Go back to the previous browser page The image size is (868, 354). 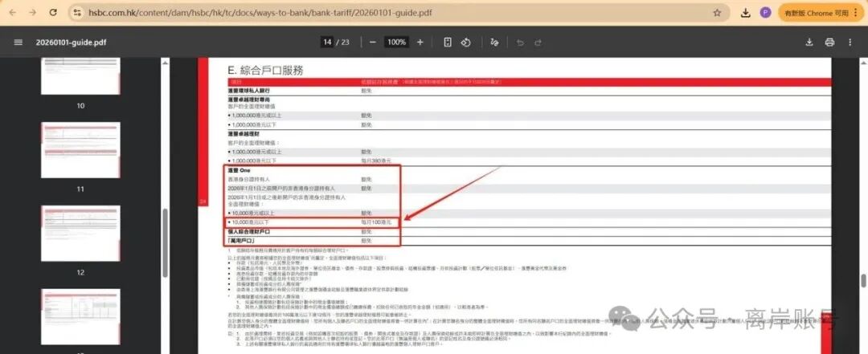click(x=14, y=12)
